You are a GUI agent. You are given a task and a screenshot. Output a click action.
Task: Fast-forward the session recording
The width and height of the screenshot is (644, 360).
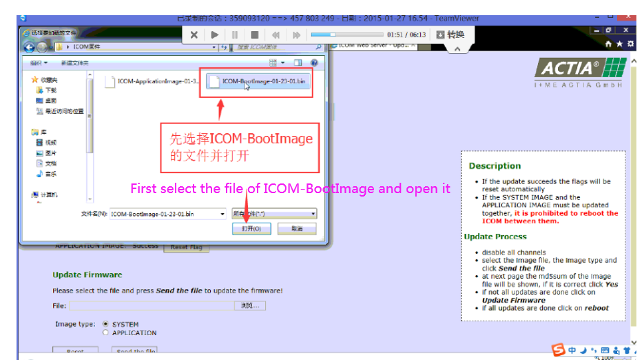[296, 35]
